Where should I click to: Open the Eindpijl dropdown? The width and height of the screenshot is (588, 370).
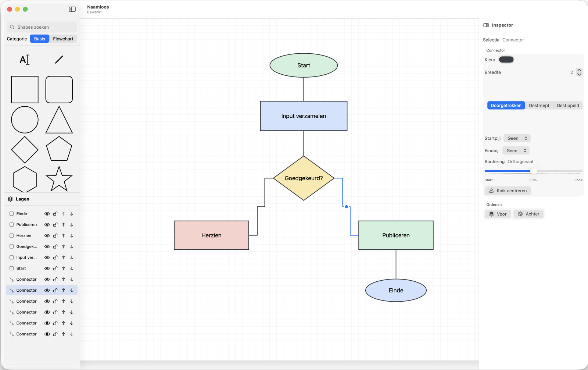tap(516, 150)
